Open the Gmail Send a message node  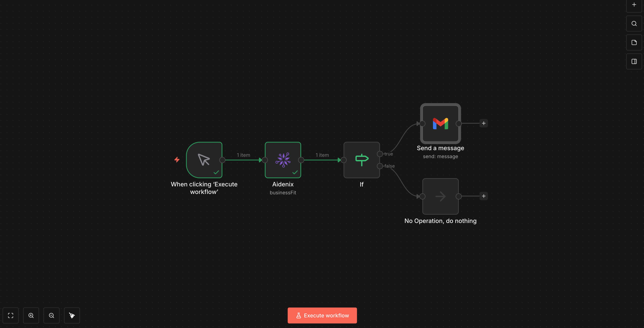[x=440, y=124]
